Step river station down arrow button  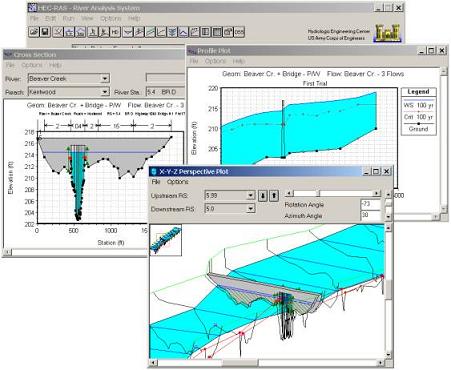pyautogui.click(x=263, y=195)
